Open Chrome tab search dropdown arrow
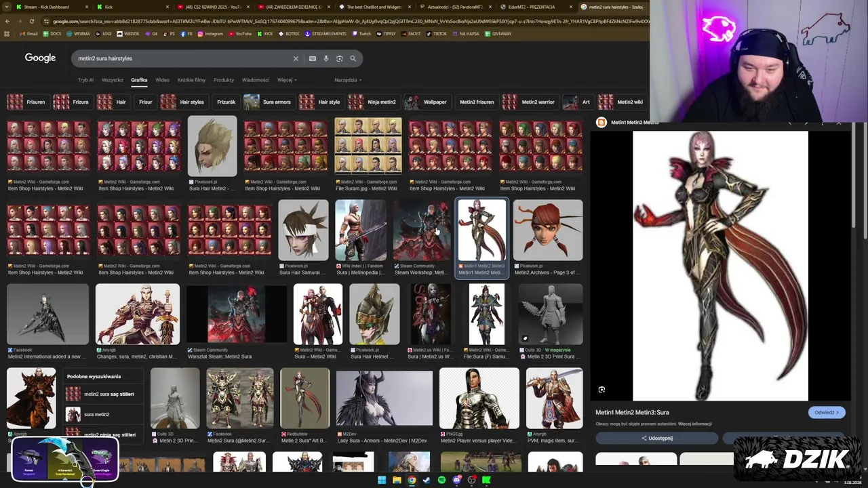The image size is (868, 488). pyautogui.click(x=7, y=7)
